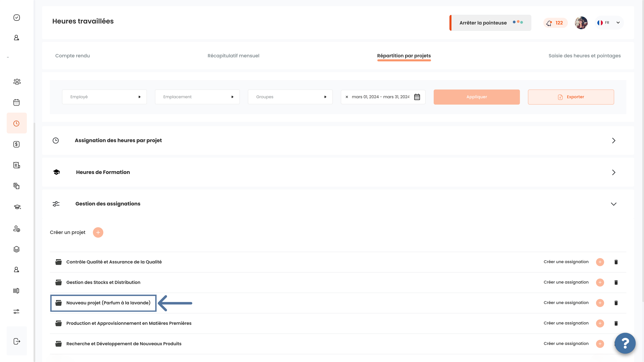644x362 pixels.
Task: Open notifications bell showing 122
Action: pos(555,23)
